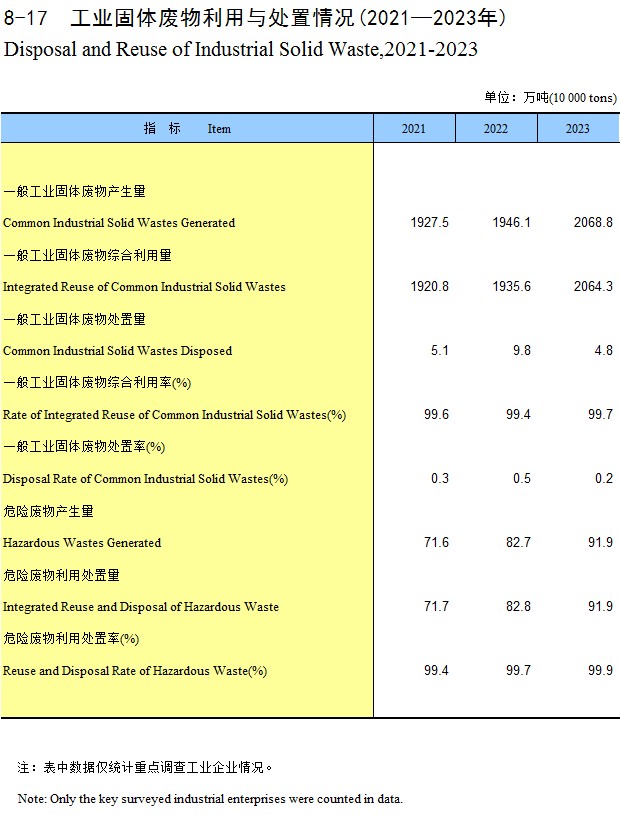The image size is (620, 815).
Task: Click the Hazardous Wastes Generated label
Action: pyautogui.click(x=82, y=543)
